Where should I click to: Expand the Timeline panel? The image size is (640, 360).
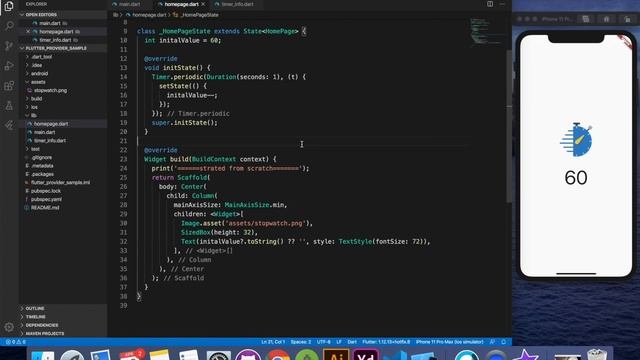tap(36, 317)
